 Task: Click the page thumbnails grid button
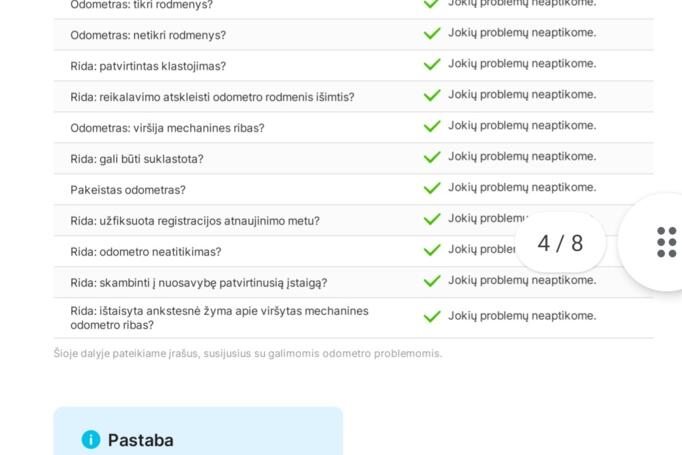click(x=666, y=242)
